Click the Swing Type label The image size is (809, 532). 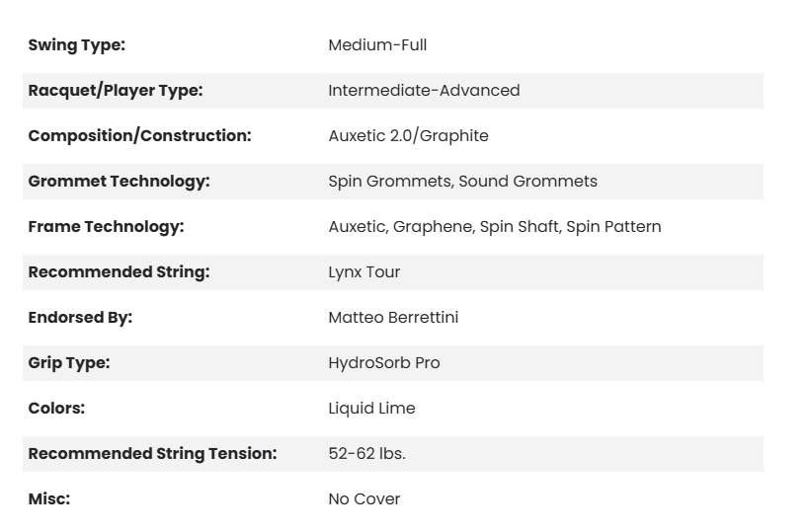[77, 45]
